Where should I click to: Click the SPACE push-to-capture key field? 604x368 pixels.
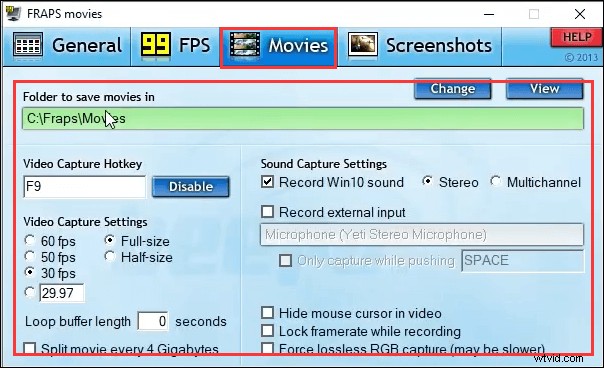(523, 260)
